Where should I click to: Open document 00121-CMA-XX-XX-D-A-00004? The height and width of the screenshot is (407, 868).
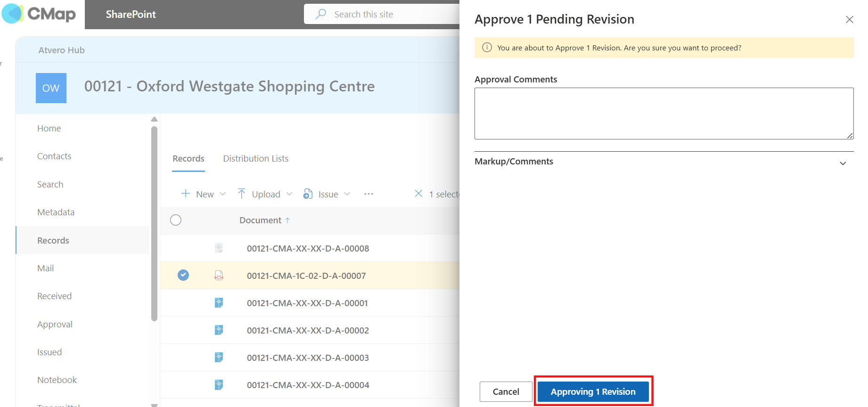pyautogui.click(x=308, y=385)
